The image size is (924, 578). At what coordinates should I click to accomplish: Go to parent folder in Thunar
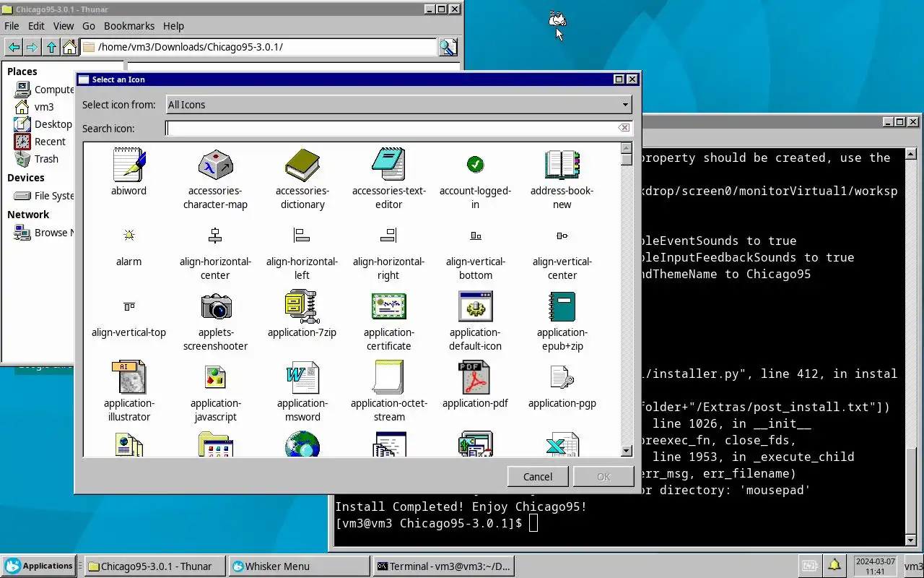coord(51,48)
